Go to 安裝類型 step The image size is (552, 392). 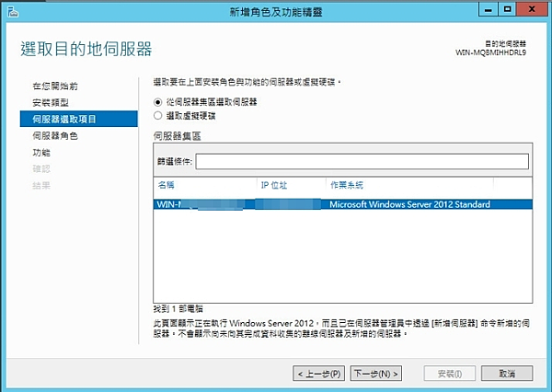coord(51,102)
